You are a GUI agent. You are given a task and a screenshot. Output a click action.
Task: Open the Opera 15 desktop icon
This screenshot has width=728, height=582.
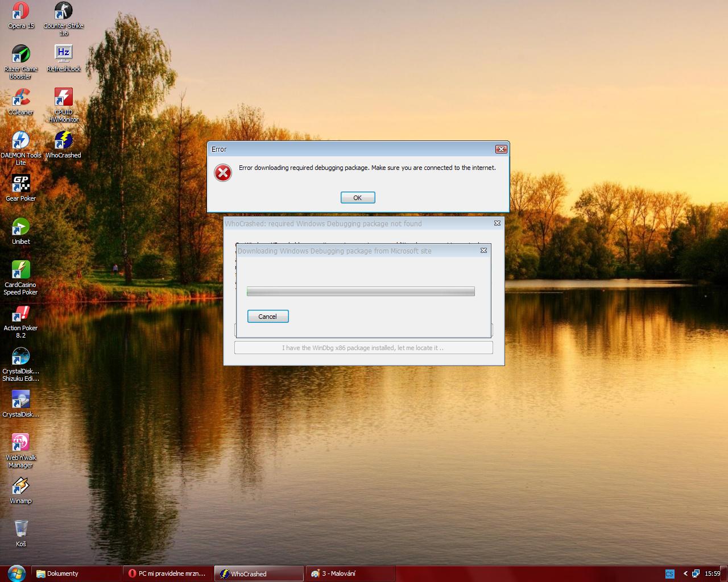[x=20, y=11]
